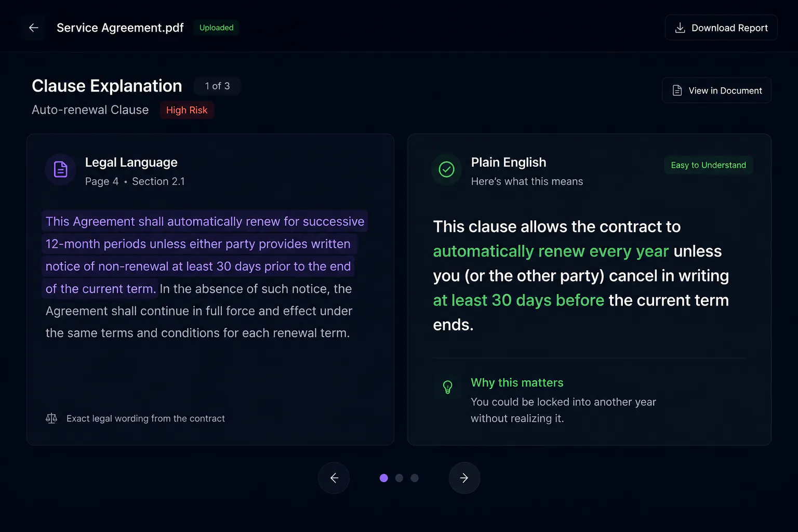Go to the previous clause with left arrow

[334, 478]
